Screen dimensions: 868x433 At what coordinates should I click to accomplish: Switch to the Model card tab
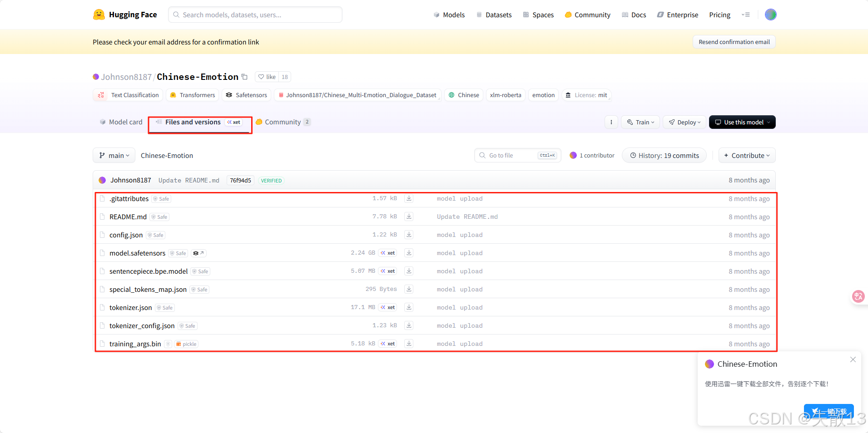(x=121, y=122)
